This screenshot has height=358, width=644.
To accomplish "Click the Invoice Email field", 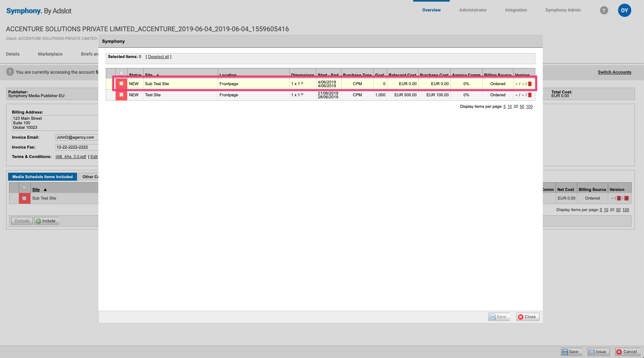I will coord(77,137).
